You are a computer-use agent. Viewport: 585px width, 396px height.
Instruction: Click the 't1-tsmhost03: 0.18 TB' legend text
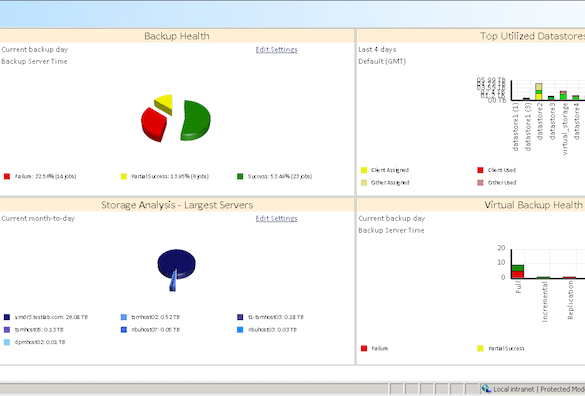coord(276,317)
